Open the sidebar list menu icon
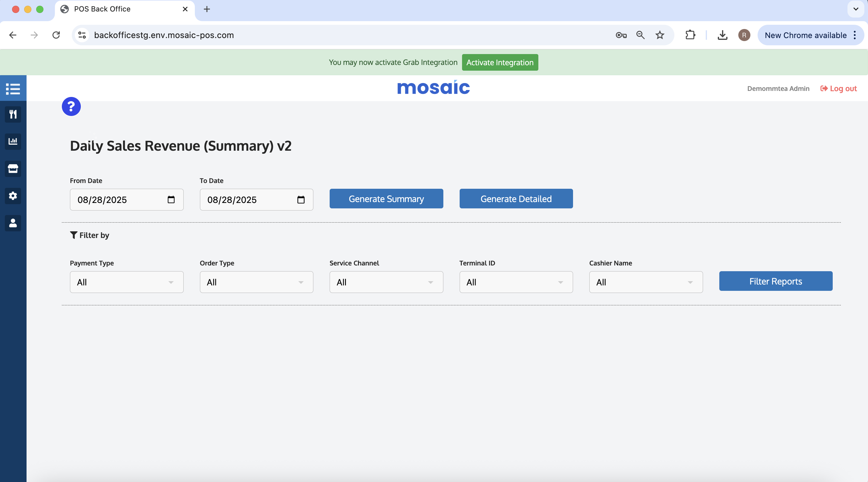 click(x=13, y=89)
